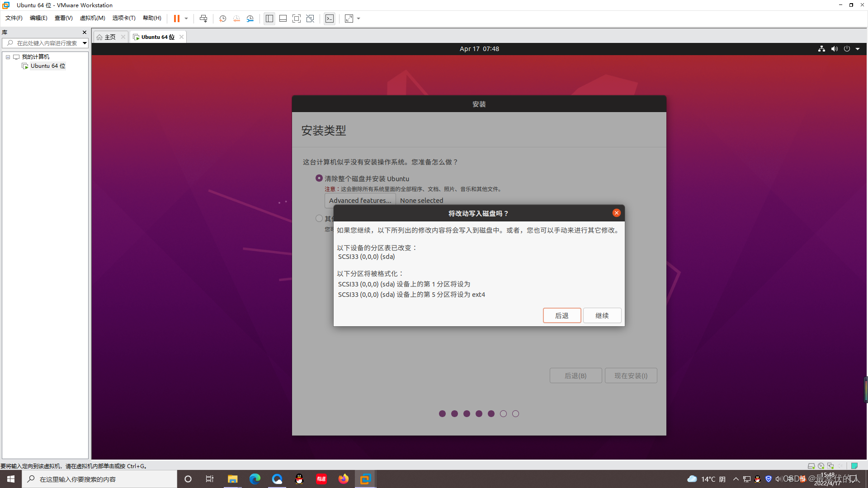
Task: Select the second install option radio button
Action: coord(319,218)
